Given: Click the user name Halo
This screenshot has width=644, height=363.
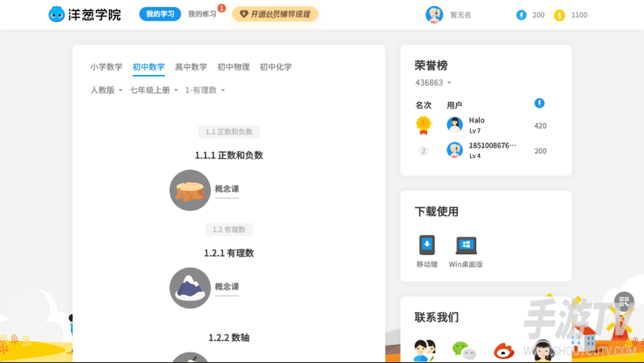Looking at the screenshot, I should pyautogui.click(x=477, y=120).
